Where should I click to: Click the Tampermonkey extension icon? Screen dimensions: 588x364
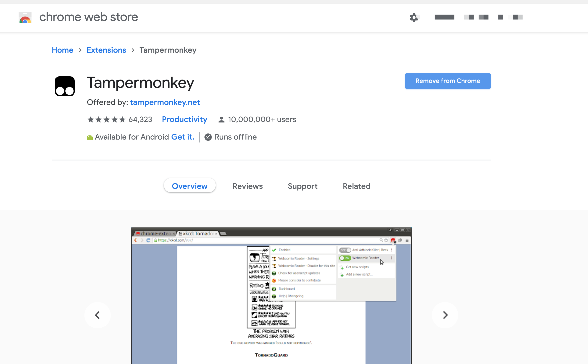(x=65, y=86)
